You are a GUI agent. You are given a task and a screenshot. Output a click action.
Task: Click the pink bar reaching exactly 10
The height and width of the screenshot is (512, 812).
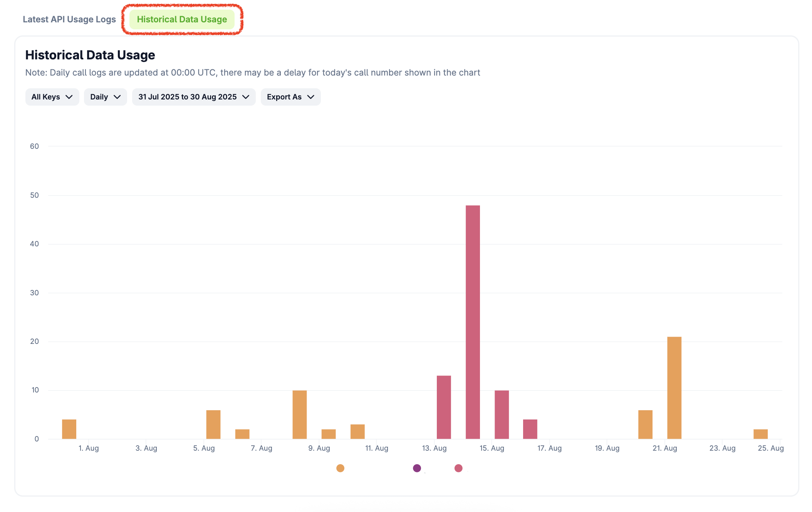coord(502,414)
